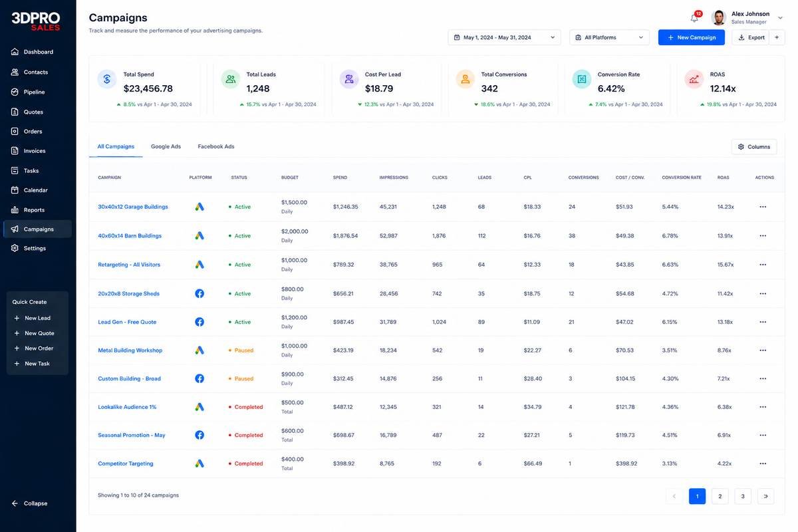Open Contacts in the sidebar
The image size is (798, 532).
coord(38,72)
